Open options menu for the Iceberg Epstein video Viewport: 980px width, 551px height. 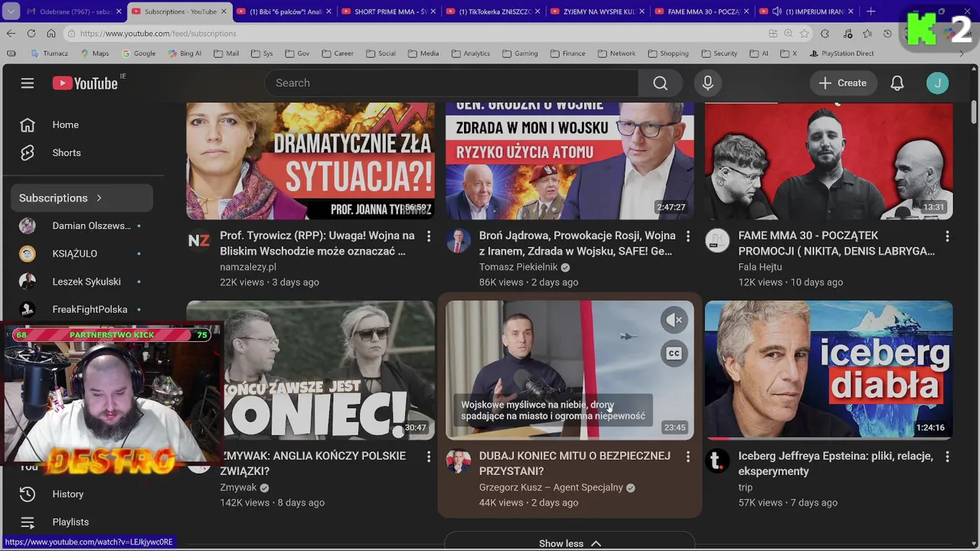(947, 457)
